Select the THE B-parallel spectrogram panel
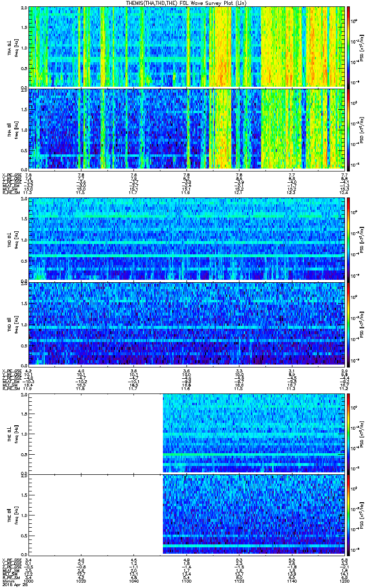Viewport: 368px width, 588px height. click(186, 515)
